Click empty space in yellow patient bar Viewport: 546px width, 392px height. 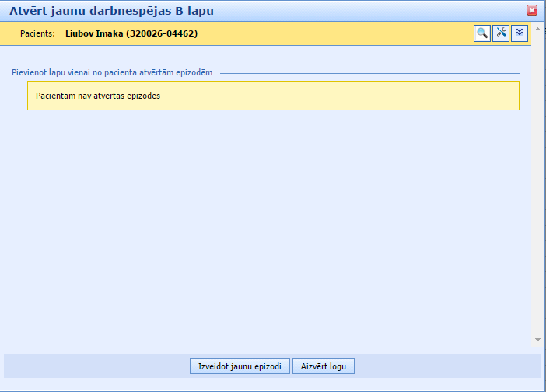pyautogui.click(x=334, y=34)
